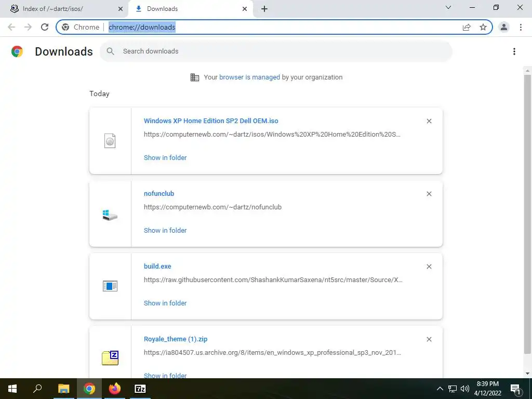Show the Windows XP ISO in folder
532x399 pixels.
pos(165,157)
